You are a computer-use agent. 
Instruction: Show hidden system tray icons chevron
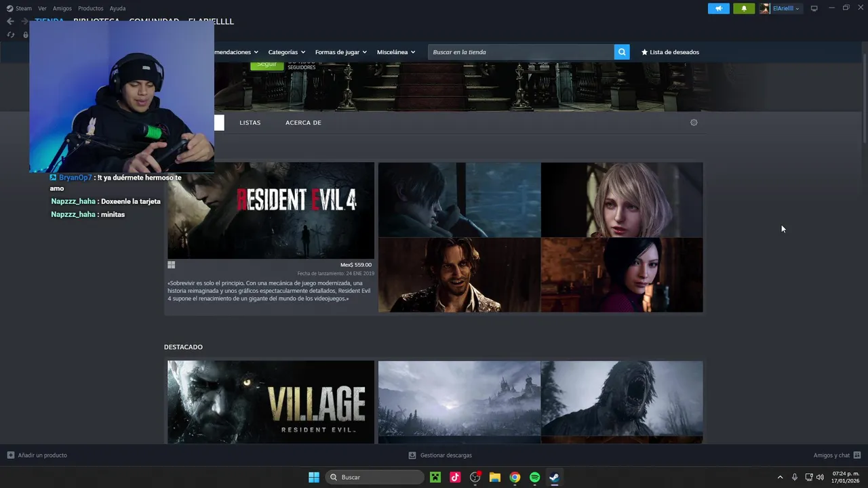click(x=780, y=477)
